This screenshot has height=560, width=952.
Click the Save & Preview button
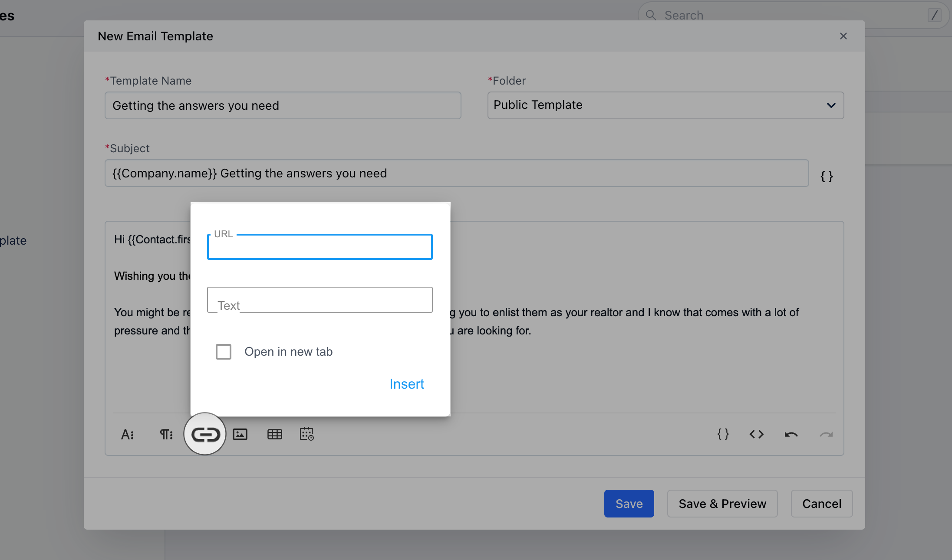coord(722,504)
